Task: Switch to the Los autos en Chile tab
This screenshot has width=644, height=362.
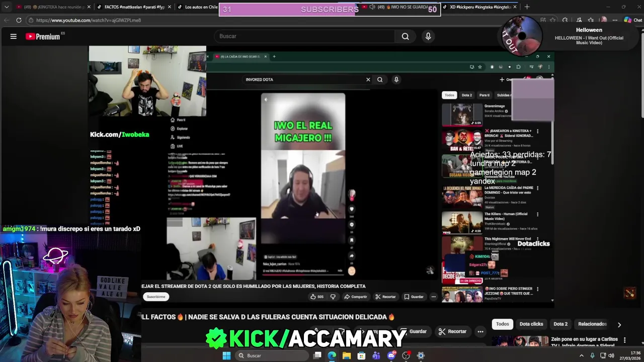Action: pos(198,7)
